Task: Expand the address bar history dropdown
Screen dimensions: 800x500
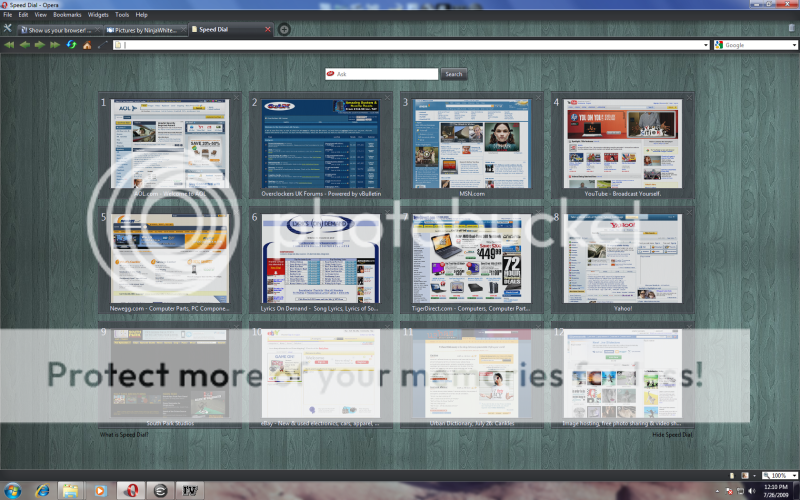Action: [x=706, y=45]
